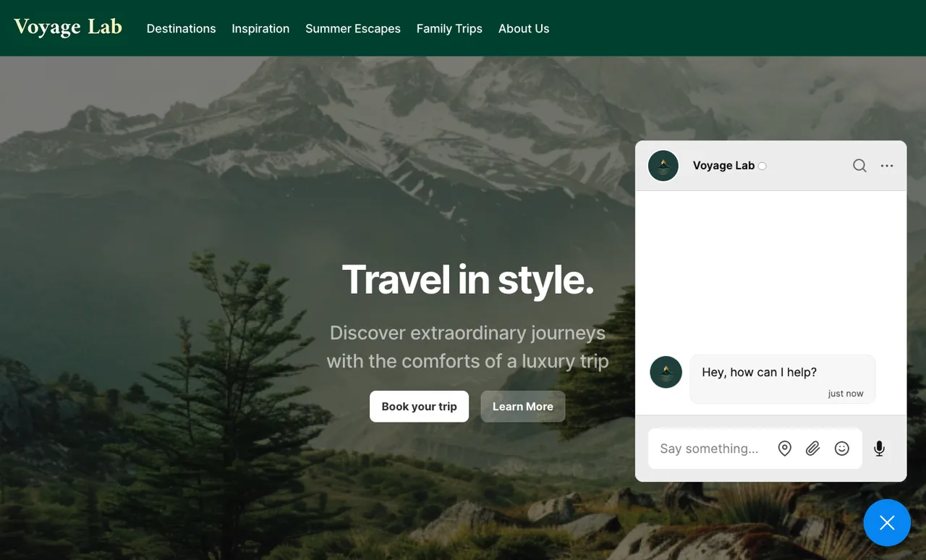Open the Destinations menu item
This screenshot has height=560, width=926.
182,28
